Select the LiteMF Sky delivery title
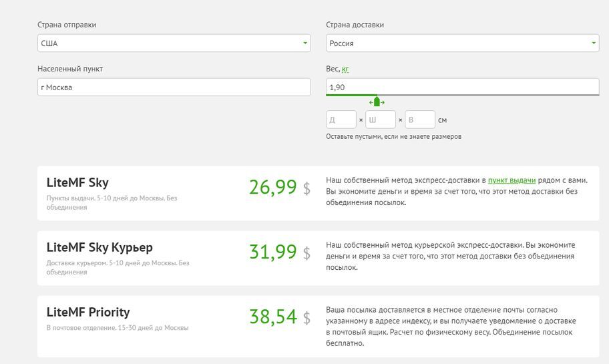 (x=77, y=182)
